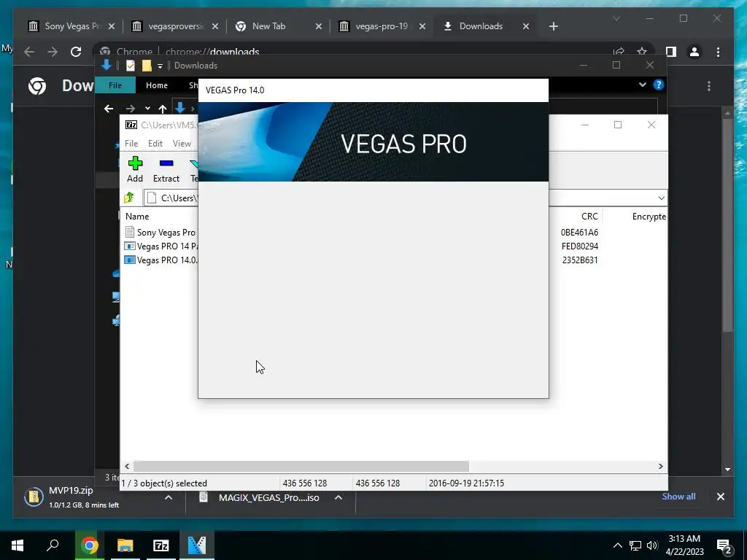
Task: Open the notification center icon
Action: (x=724, y=546)
